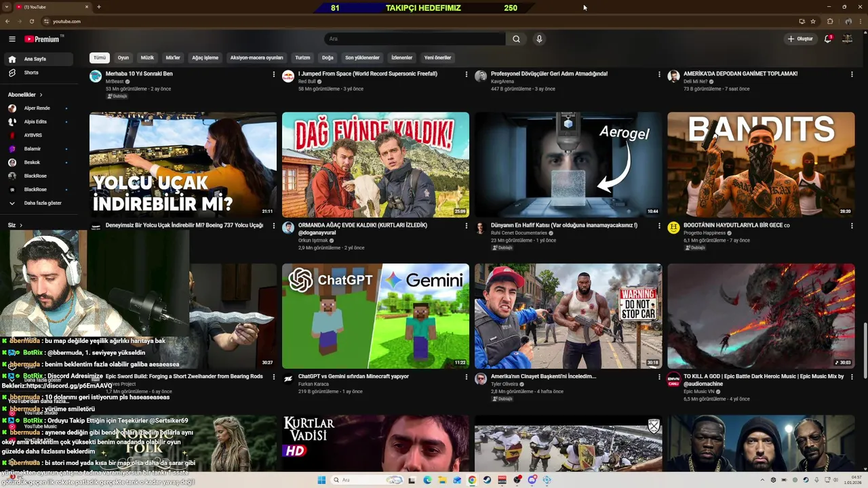Screen dimensions: 868x488
Task: Open options for Dünyanın En Hafif Katısı video
Action: tap(659, 226)
